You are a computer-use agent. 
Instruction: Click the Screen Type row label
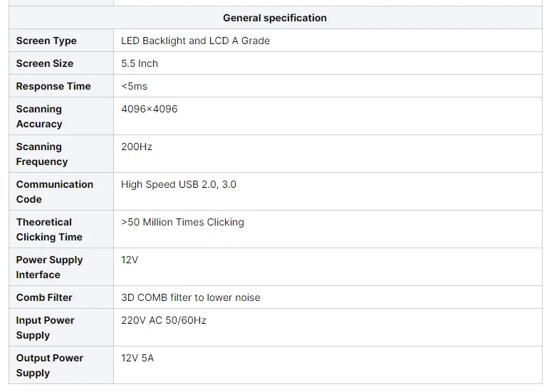(46, 41)
